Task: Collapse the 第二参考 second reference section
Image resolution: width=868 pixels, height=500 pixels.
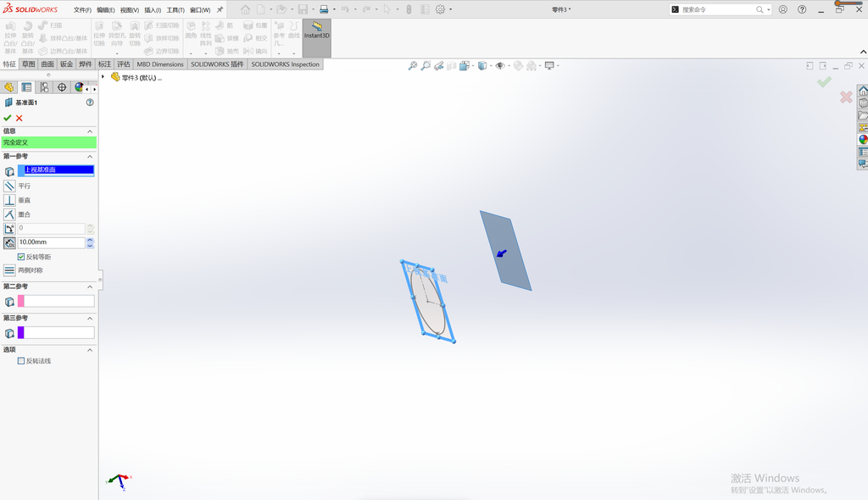Action: click(90, 286)
